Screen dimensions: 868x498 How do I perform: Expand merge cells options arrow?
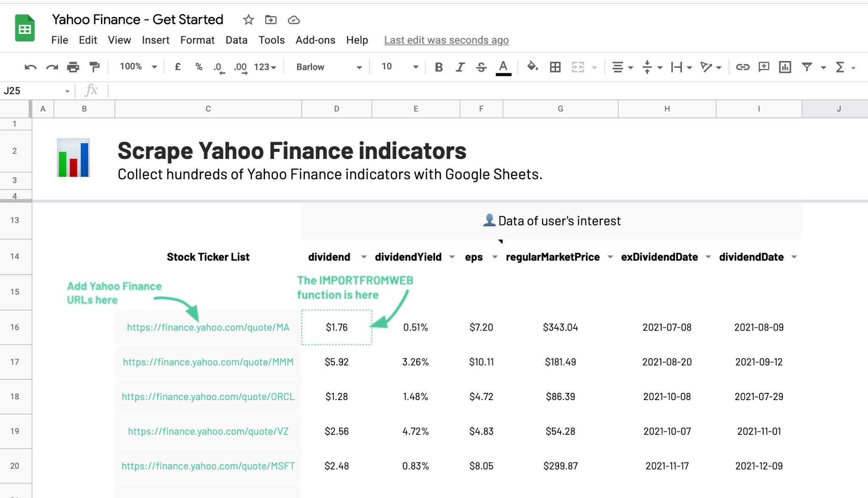click(595, 67)
